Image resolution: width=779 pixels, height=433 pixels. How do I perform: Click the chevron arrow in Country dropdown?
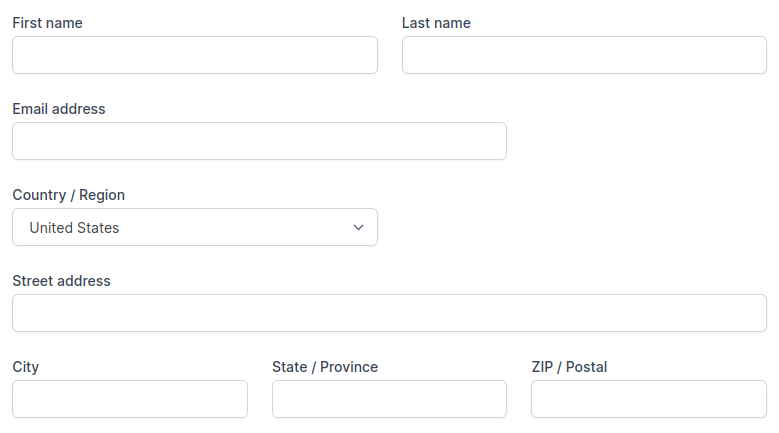359,227
